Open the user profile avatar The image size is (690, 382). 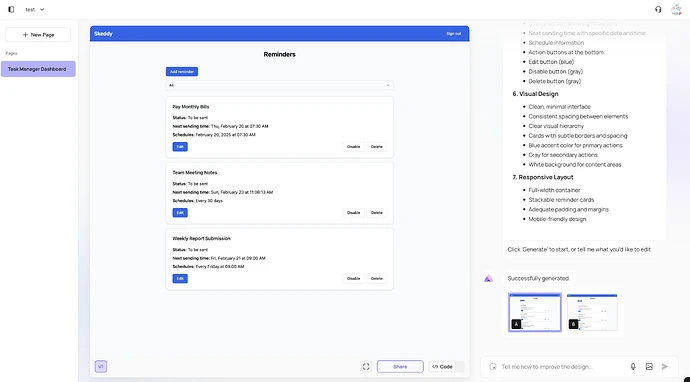tap(676, 9)
